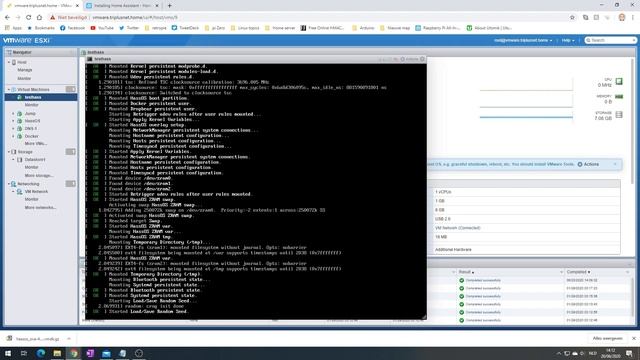The height and width of the screenshot is (360, 640).
Task: Open the Windows Start menu
Action: pyautogui.click(x=8, y=353)
